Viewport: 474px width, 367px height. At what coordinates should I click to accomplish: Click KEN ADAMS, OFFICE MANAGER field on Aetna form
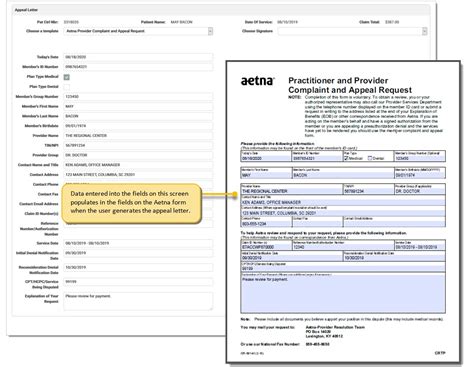[x=343, y=202]
